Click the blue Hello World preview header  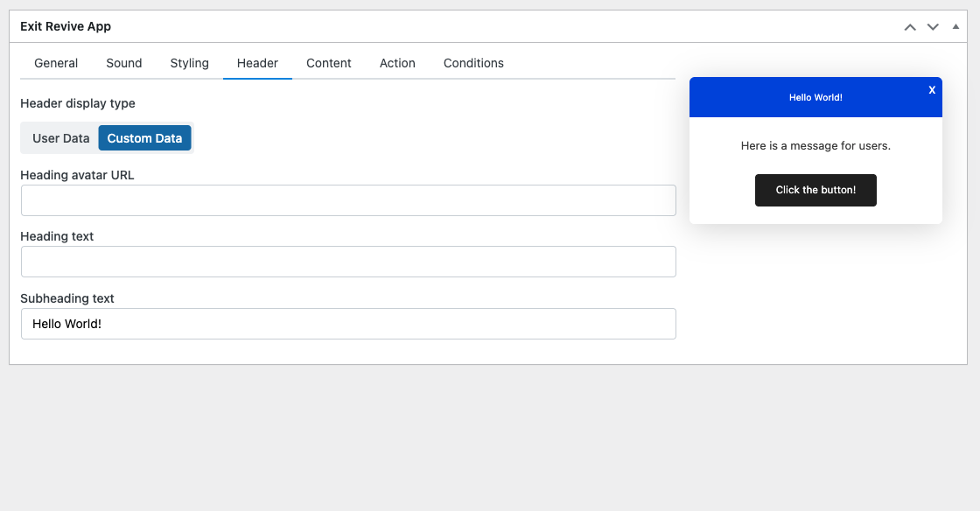click(815, 98)
